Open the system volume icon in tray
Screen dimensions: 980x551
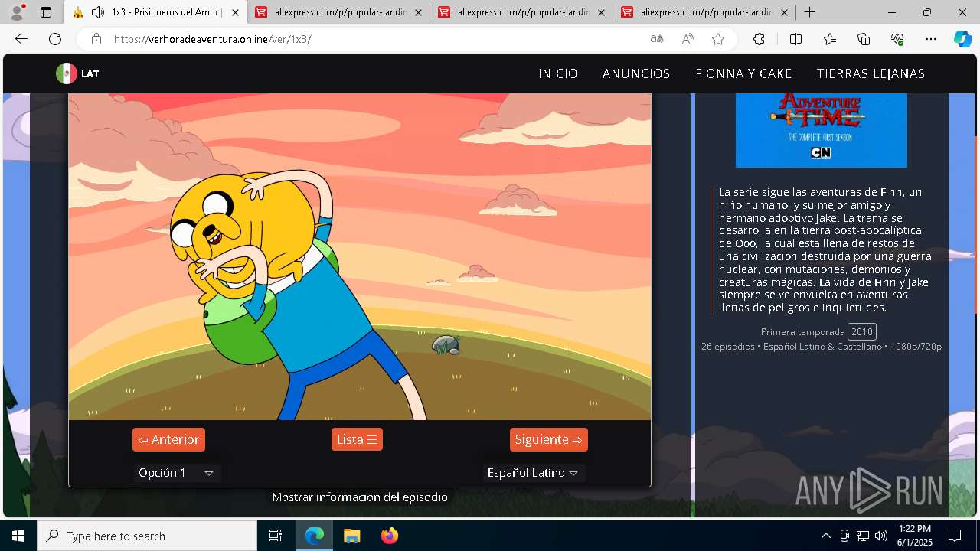tap(881, 536)
